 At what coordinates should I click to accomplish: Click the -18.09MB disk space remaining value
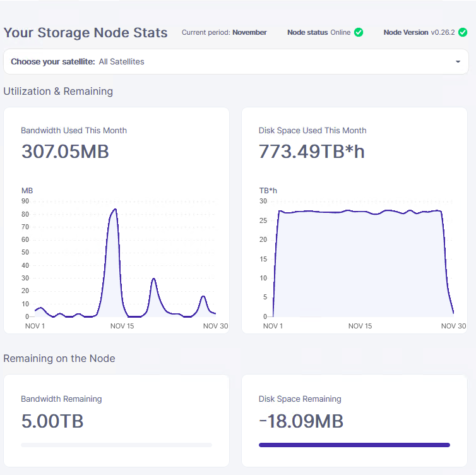point(301,421)
